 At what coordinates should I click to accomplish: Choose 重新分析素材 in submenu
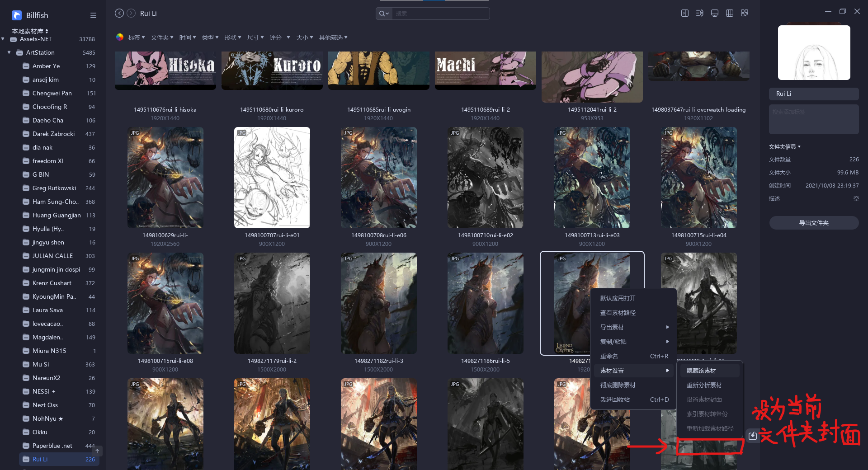coord(710,385)
